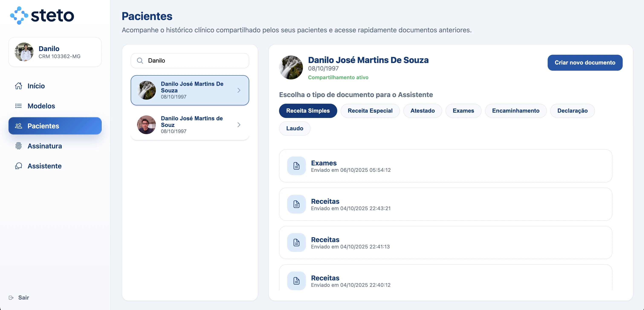This screenshot has width=644, height=310.
Task: Open Modelos via its list icon
Action: [x=19, y=106]
